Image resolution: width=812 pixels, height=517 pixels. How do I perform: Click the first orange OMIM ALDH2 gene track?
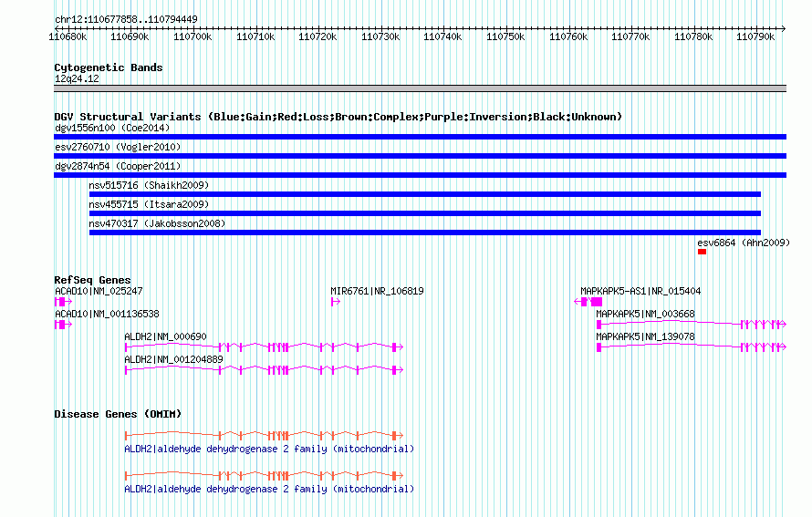(x=264, y=436)
